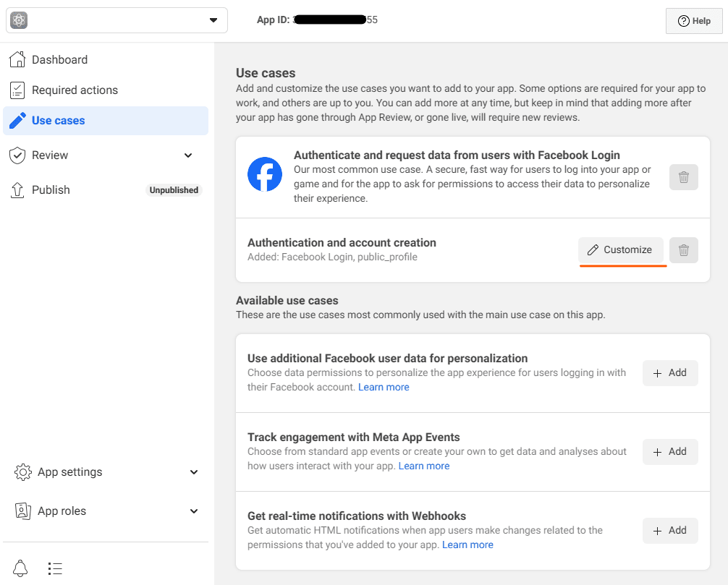Open notifications bell icon
The width and height of the screenshot is (728, 585).
point(20,568)
